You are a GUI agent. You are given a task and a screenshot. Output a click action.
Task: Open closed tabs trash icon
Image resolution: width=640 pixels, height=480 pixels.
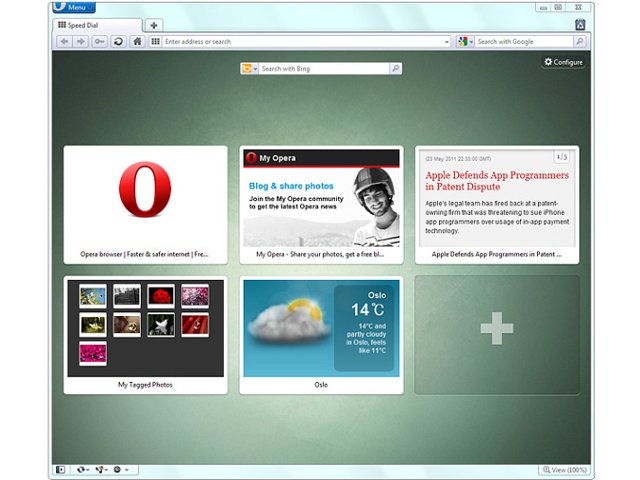[580, 24]
